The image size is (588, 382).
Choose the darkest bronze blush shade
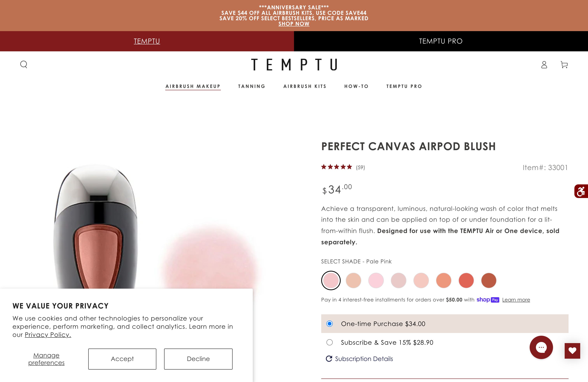tap(488, 280)
